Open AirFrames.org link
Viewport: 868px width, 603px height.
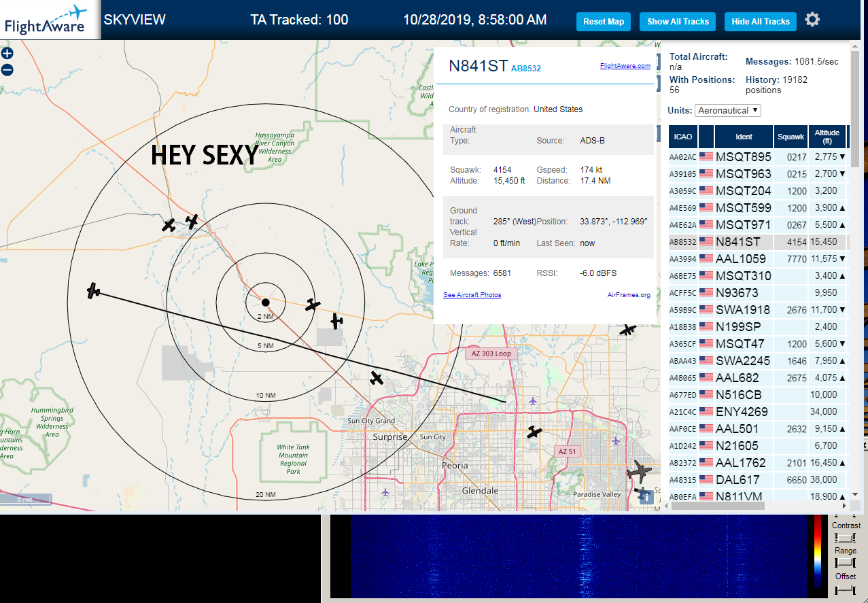[629, 295]
